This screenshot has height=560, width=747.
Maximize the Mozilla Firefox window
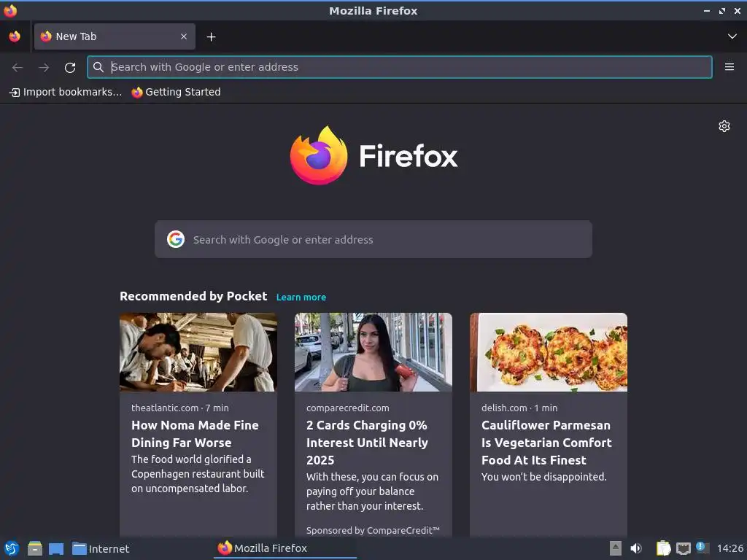point(722,10)
